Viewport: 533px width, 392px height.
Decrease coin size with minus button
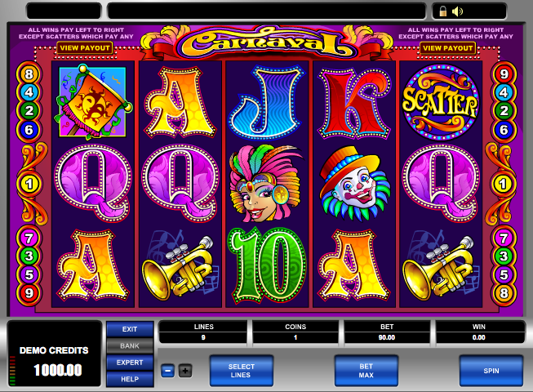pos(167,371)
